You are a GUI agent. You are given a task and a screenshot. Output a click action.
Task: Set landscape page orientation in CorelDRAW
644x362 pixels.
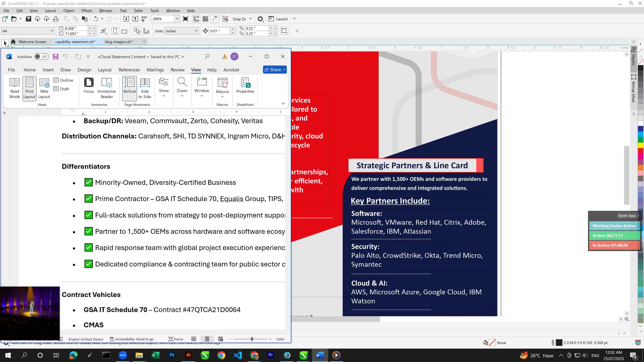click(124, 31)
